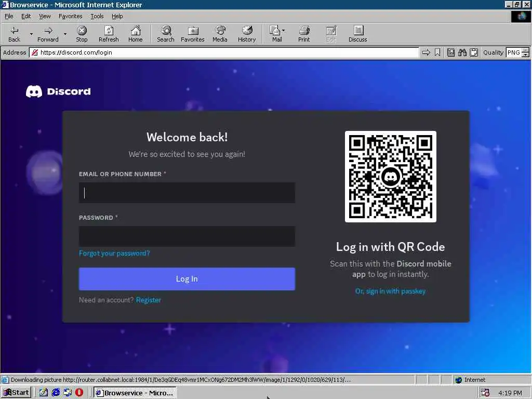Click the system tray scheduler icon
This screenshot has height=399, width=532.
[485, 393]
